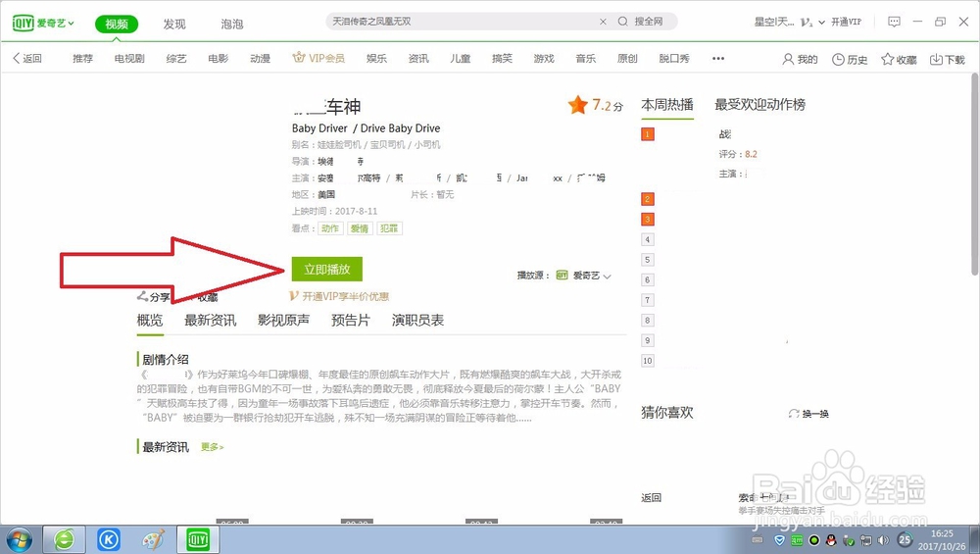Click the QQ penguin tray icon
This screenshot has width=980, height=554.
(831, 540)
